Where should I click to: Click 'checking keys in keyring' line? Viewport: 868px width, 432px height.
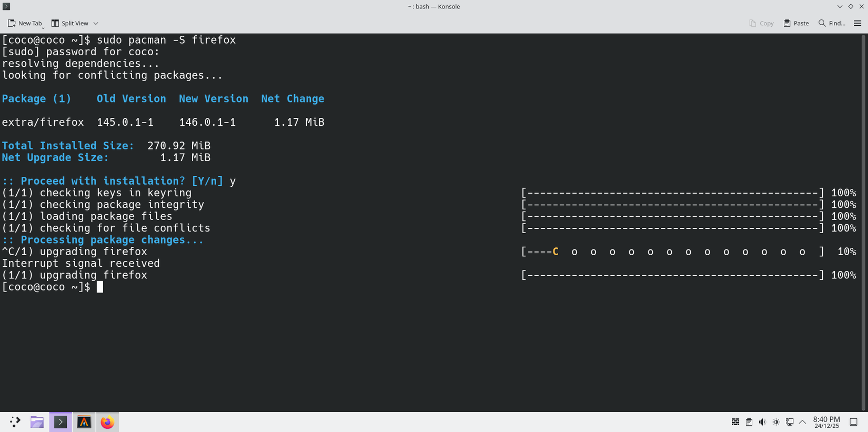[116, 193]
